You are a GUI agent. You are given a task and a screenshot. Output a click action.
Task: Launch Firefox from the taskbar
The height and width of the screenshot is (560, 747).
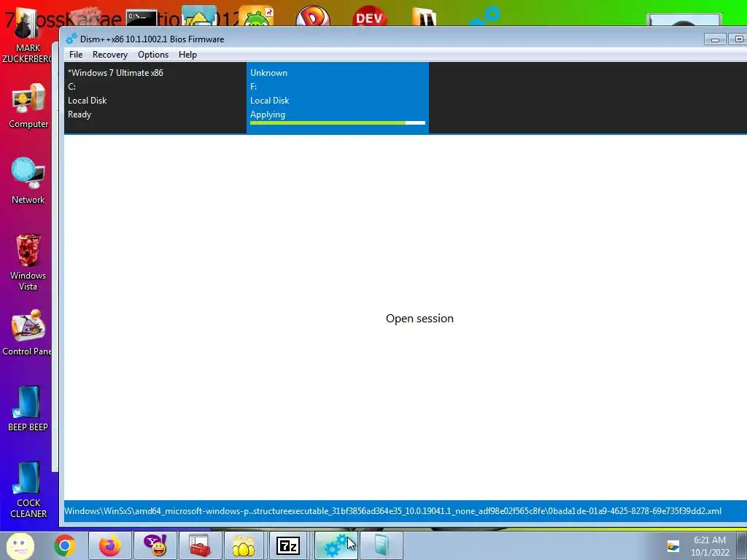click(x=109, y=545)
